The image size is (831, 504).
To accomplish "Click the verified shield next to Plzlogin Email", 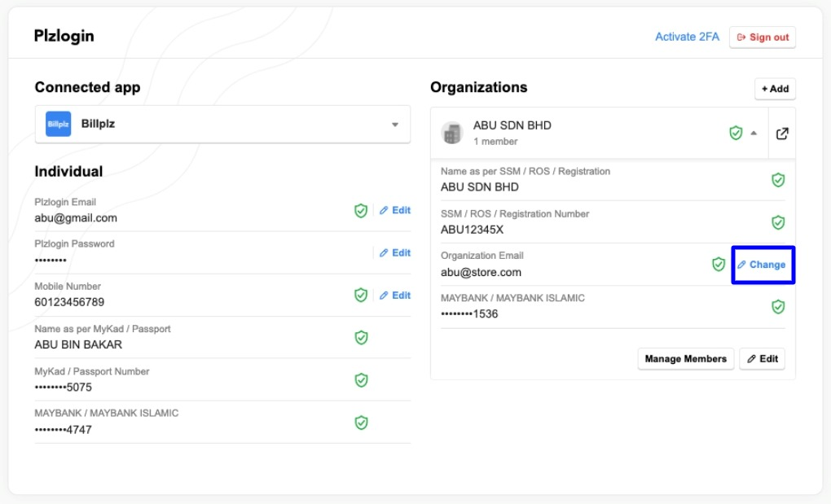I will click(361, 211).
